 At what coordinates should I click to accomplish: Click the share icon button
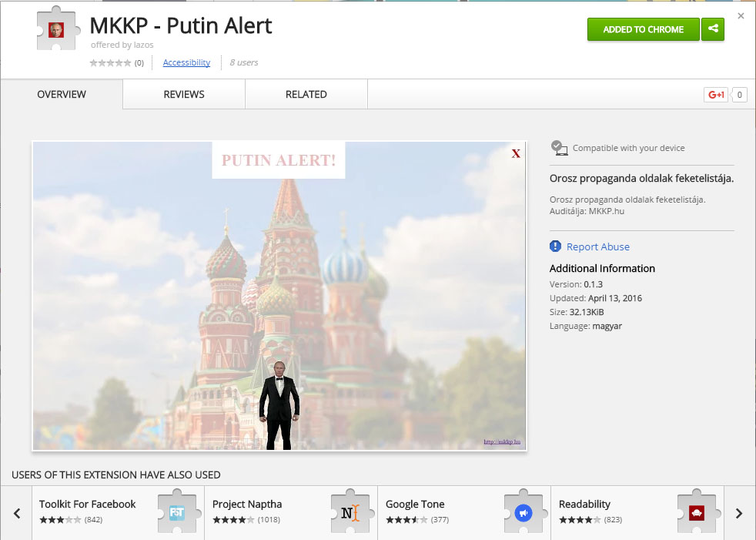pyautogui.click(x=713, y=29)
